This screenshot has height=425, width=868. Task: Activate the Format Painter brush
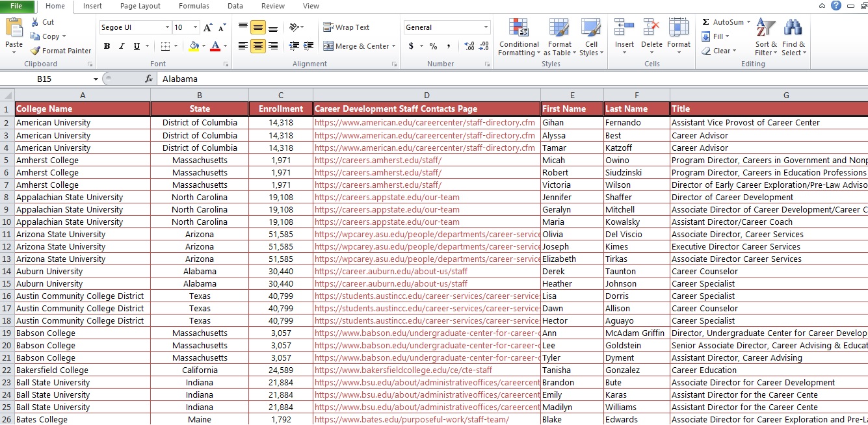[x=60, y=51]
